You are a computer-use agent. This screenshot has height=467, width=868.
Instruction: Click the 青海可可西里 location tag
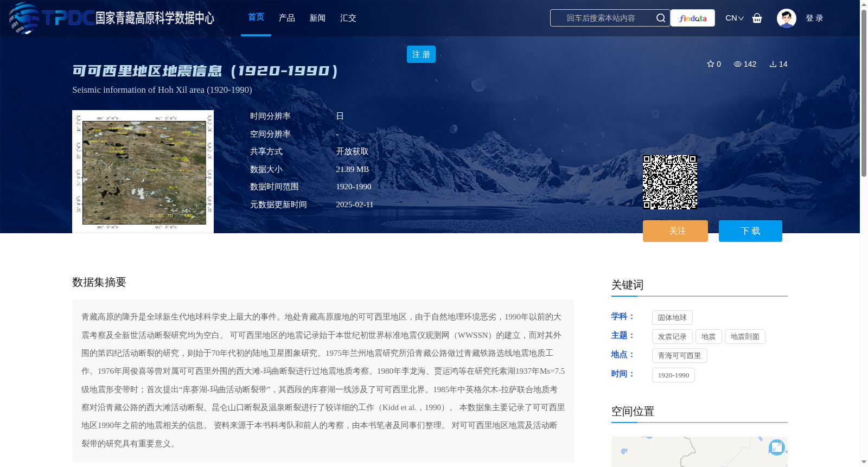(x=680, y=356)
